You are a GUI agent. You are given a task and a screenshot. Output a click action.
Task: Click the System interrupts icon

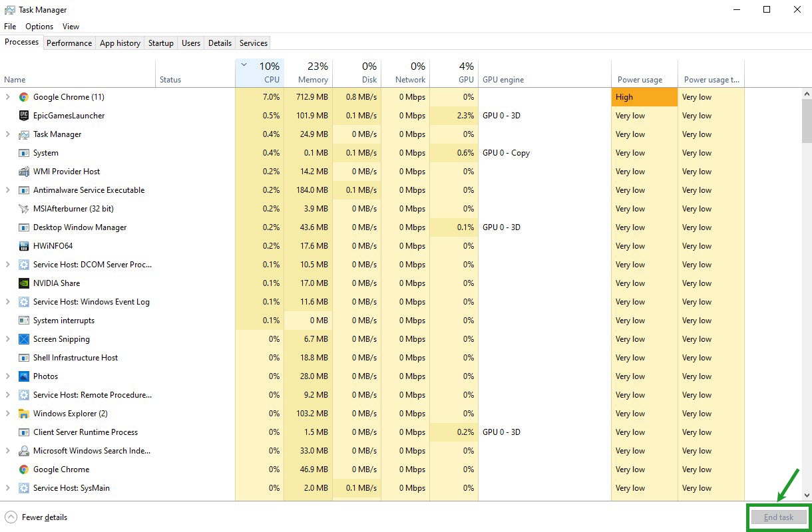point(24,321)
